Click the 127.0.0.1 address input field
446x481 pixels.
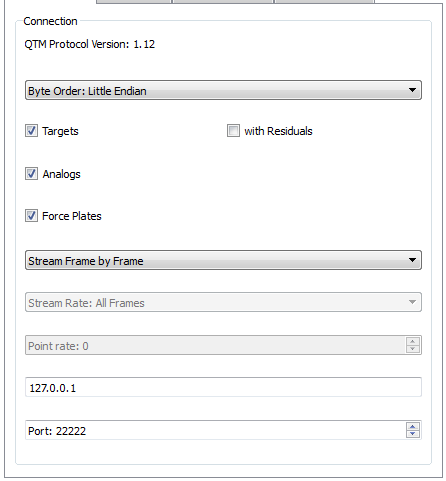tap(223, 387)
